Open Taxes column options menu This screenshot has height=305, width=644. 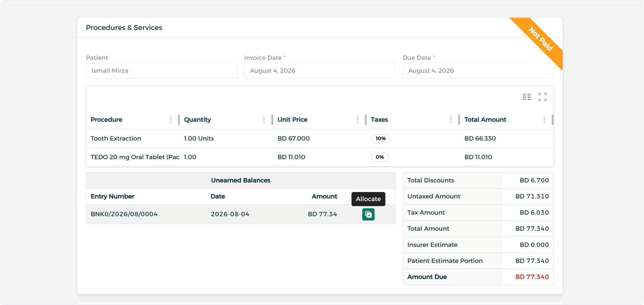tap(451, 120)
